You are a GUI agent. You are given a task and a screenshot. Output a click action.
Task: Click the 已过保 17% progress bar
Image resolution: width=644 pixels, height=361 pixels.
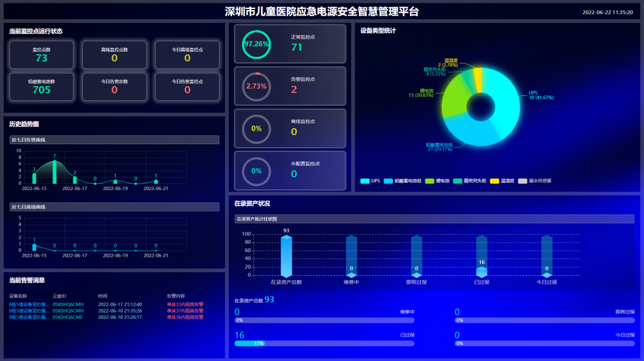coord(324,343)
